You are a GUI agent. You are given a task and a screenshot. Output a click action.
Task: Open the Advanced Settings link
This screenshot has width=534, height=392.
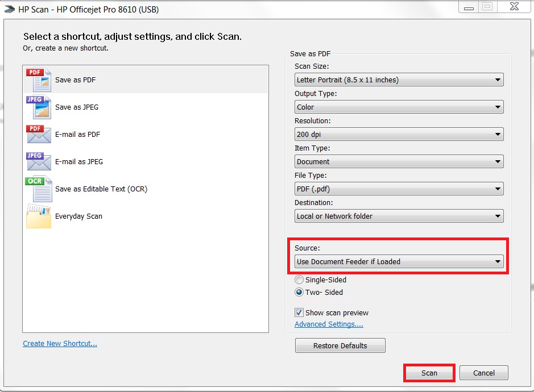[x=329, y=324]
